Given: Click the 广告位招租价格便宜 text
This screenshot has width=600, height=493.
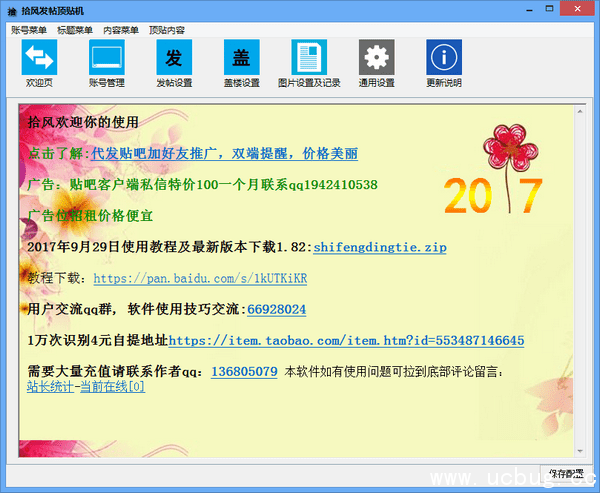Looking at the screenshot, I should tap(90, 216).
